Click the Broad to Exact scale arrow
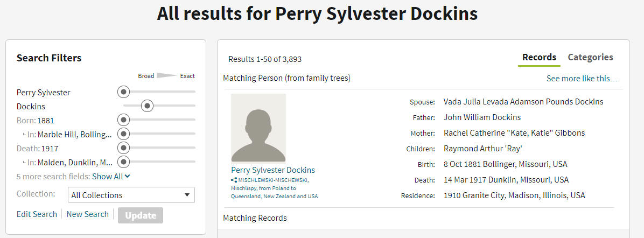This screenshot has height=238, width=644. click(167, 75)
